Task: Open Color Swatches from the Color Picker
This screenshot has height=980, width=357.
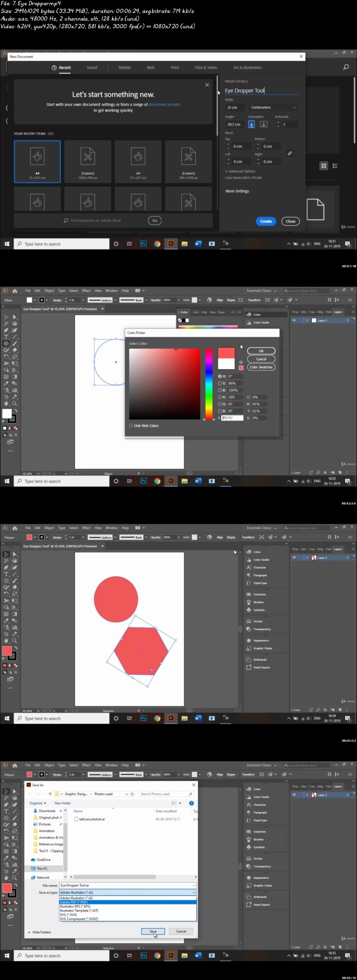Action: pos(261,367)
